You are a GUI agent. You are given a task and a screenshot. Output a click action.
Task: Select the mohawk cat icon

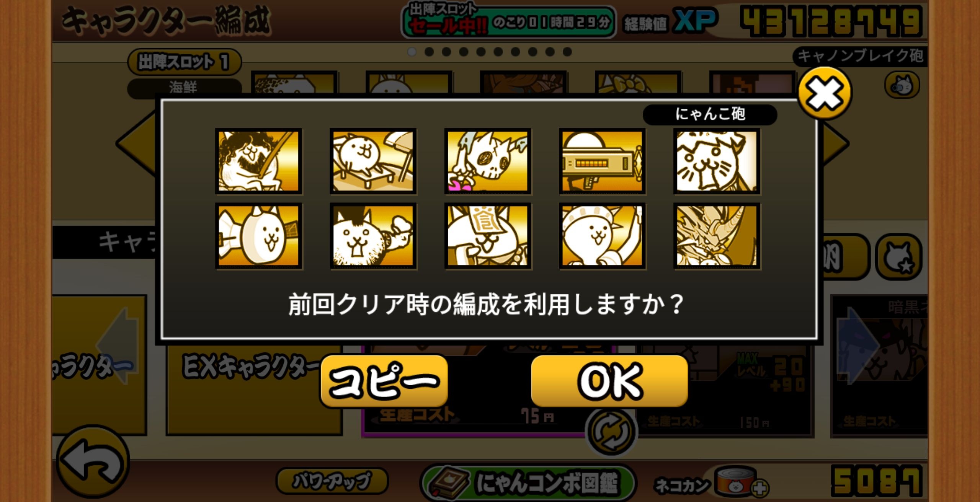pyautogui.click(x=373, y=236)
